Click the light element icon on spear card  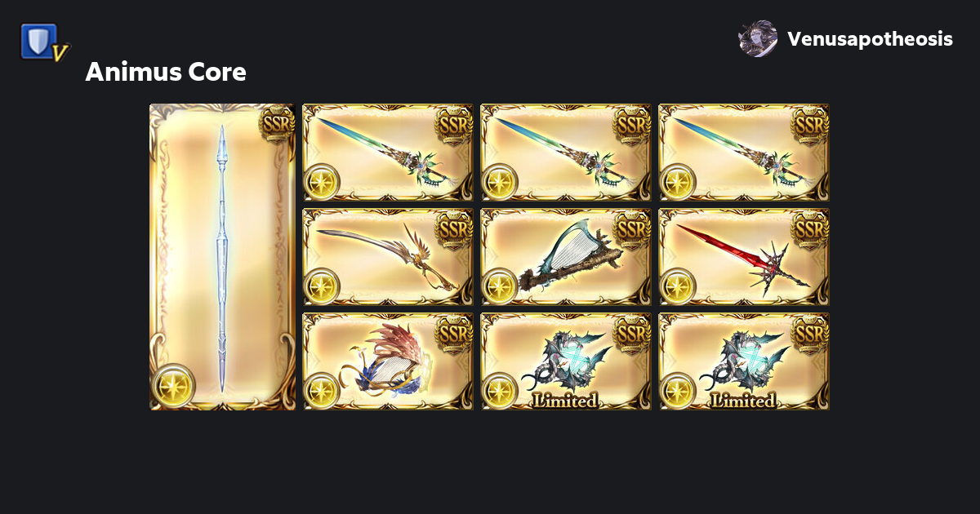(174, 386)
